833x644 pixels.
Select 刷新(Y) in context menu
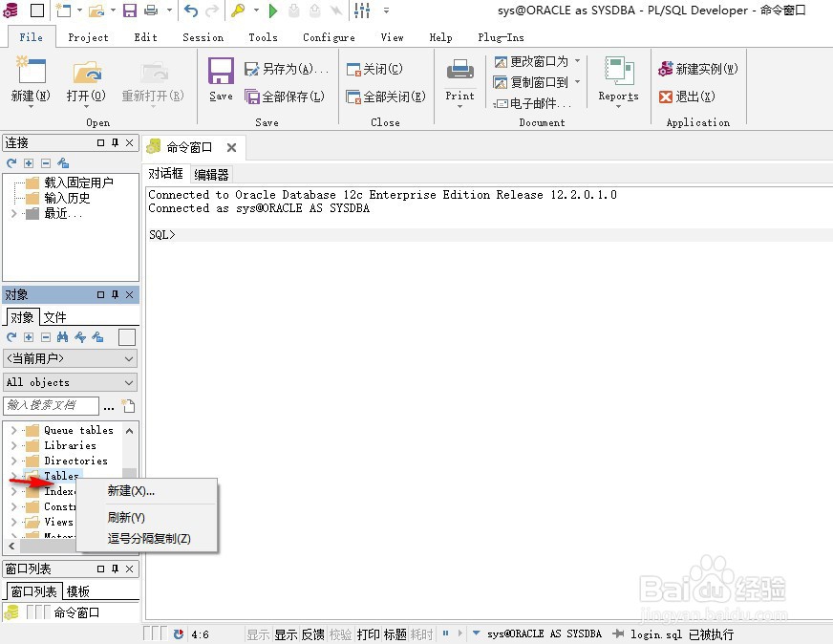(x=147, y=517)
